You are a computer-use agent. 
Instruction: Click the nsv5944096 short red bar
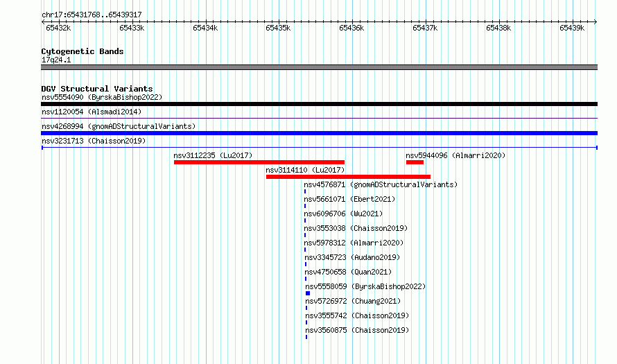point(415,162)
